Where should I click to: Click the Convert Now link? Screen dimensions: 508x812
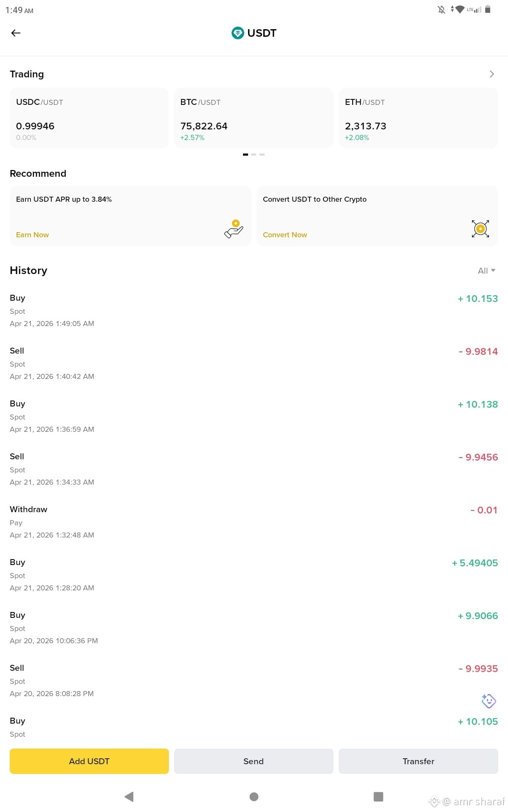285,235
